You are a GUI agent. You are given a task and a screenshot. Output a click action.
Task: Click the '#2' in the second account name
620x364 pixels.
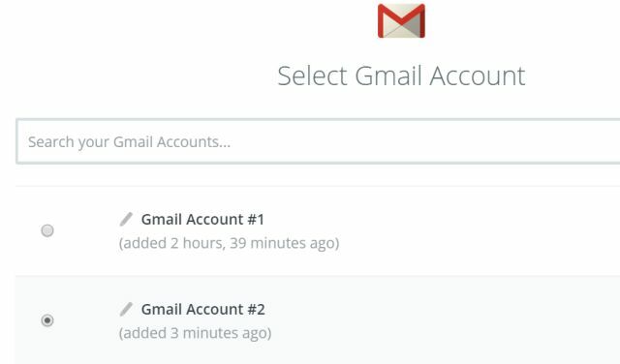256,309
